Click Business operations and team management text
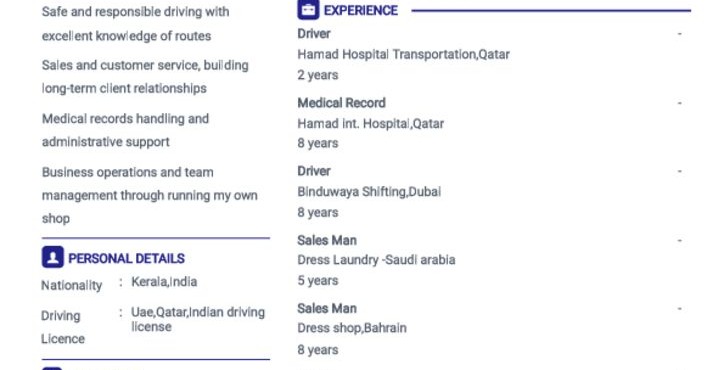Image resolution: width=724 pixels, height=370 pixels. click(x=150, y=195)
